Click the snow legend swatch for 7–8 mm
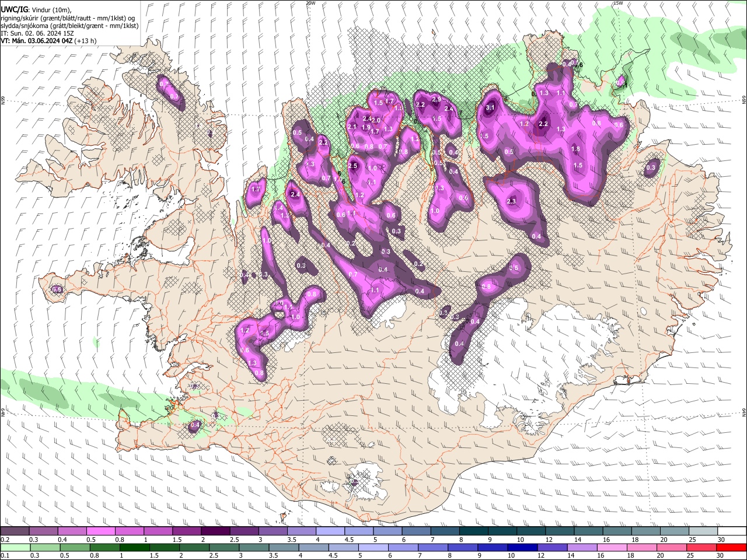 pyautogui.click(x=444, y=531)
